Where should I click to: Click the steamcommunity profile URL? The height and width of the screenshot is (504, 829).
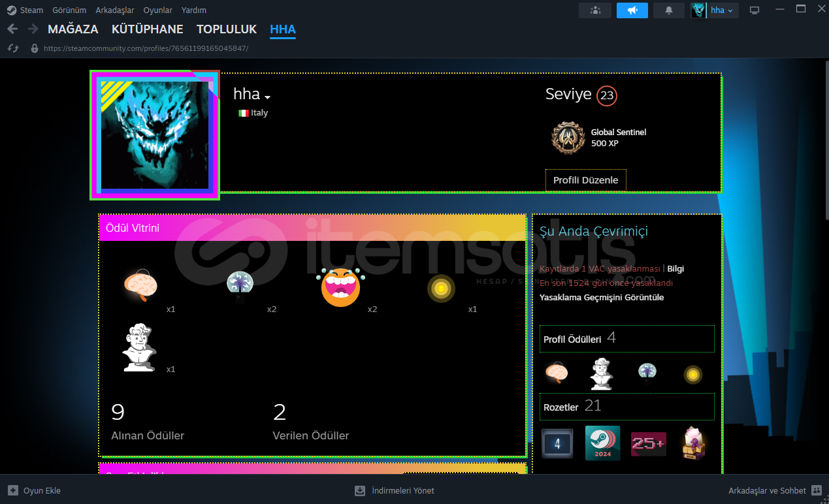click(x=146, y=48)
